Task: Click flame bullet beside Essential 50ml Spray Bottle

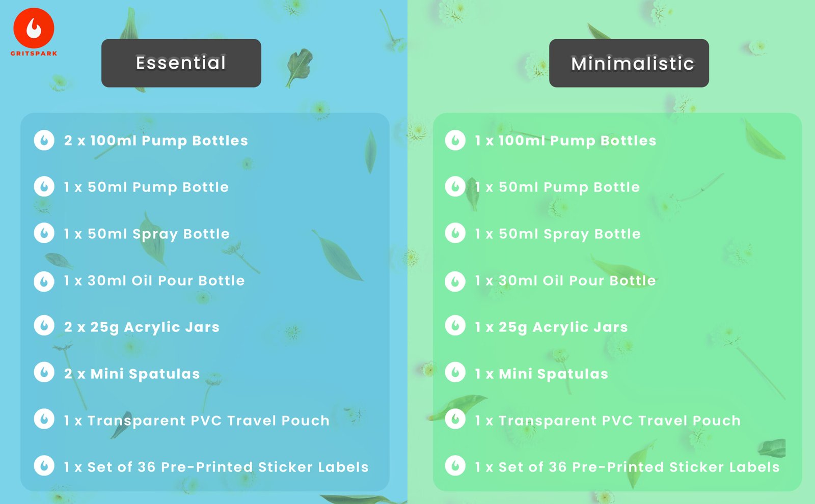Action: pos(44,233)
